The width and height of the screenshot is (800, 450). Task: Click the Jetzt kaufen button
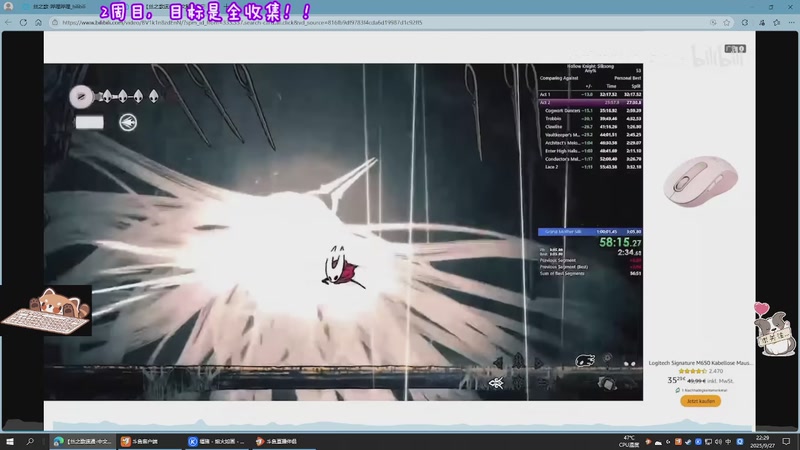[701, 401]
